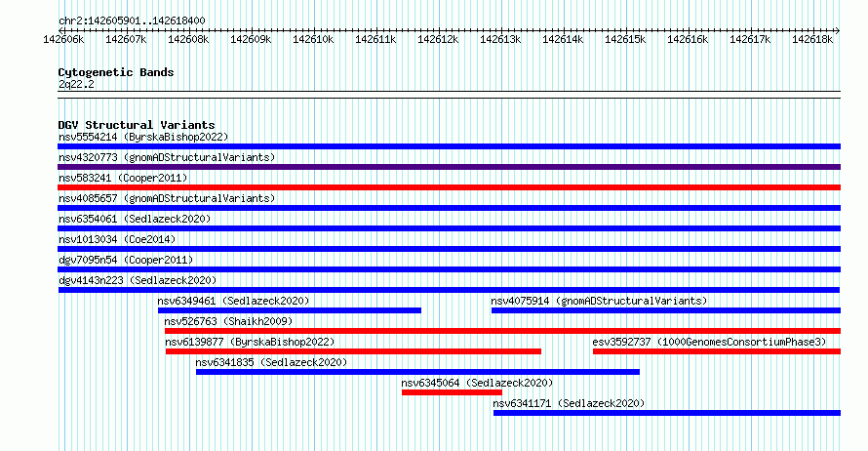This screenshot has width=868, height=451.
Task: Click the Cytogenetic Bands track title
Action: [116, 72]
